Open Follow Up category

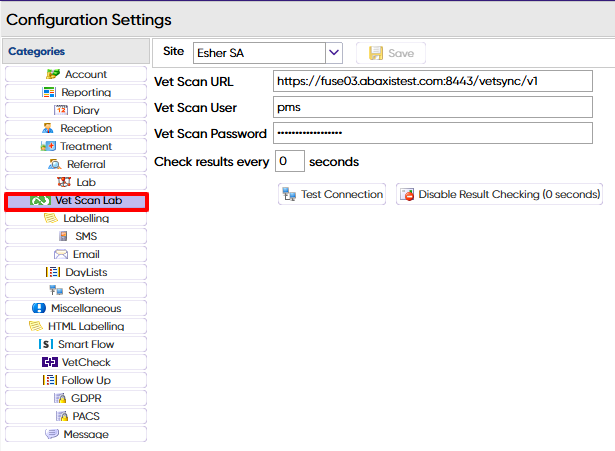[x=76, y=381]
